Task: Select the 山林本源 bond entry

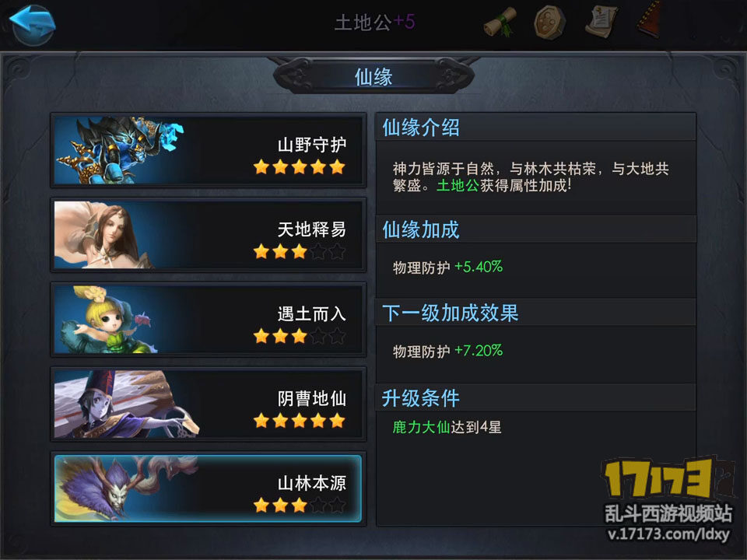Action: (x=209, y=489)
